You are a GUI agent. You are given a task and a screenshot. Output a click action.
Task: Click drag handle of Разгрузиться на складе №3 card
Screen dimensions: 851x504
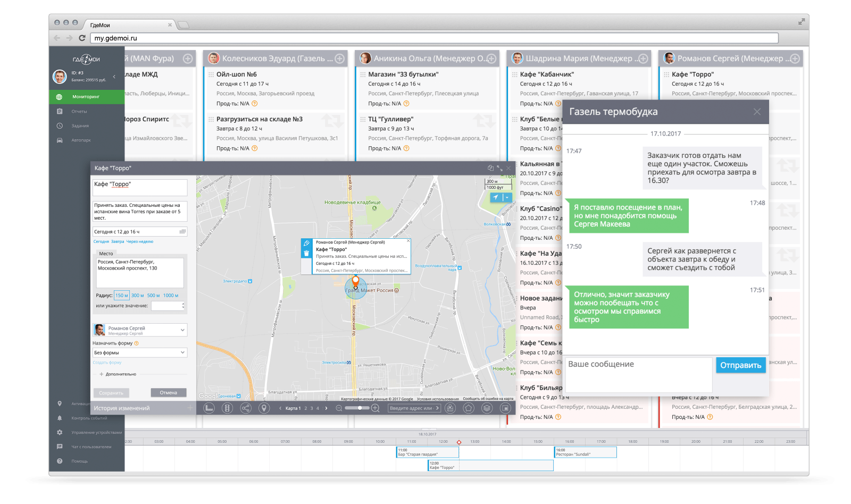tap(211, 119)
